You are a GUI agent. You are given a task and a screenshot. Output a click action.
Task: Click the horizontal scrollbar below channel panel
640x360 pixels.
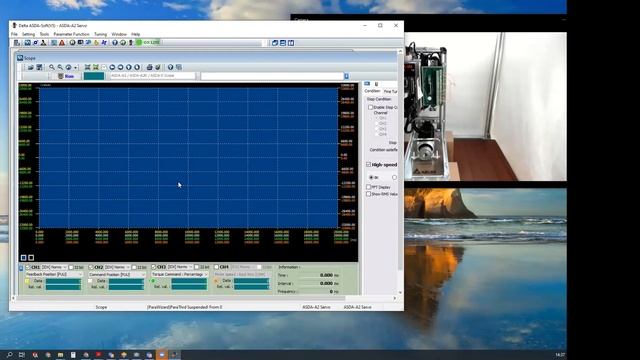(204, 298)
